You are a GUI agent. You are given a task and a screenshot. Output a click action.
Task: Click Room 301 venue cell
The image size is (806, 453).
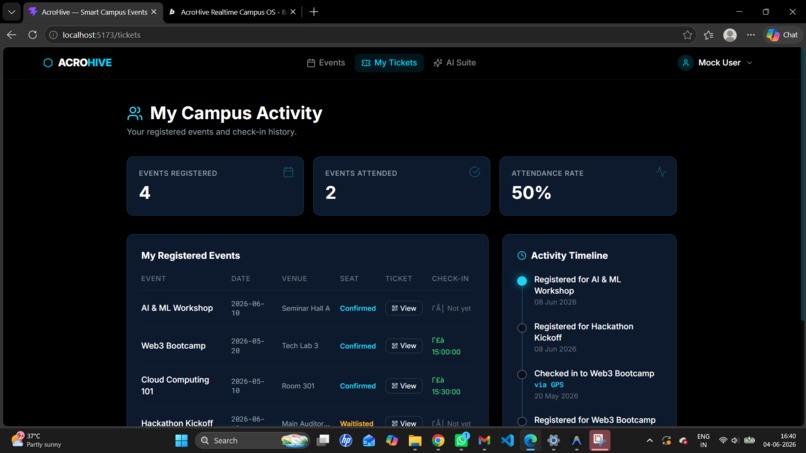pyautogui.click(x=298, y=386)
